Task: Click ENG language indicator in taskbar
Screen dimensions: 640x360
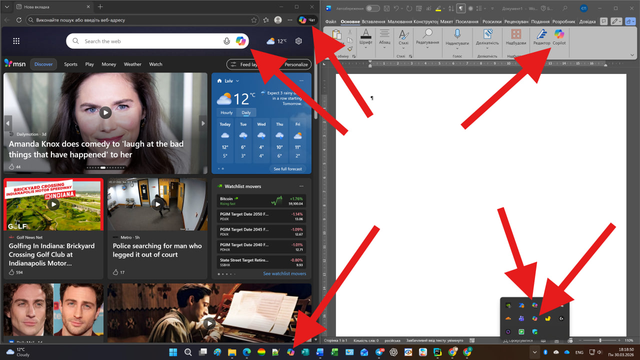Action: coord(579,352)
